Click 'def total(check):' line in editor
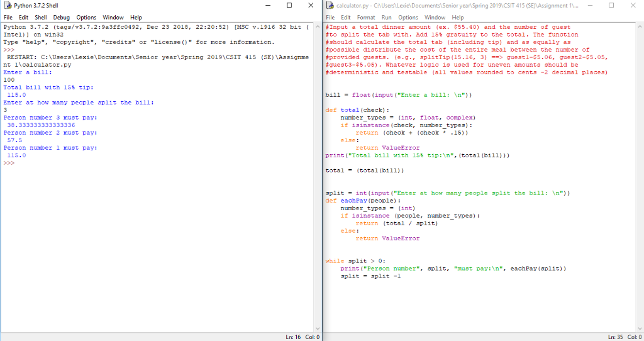 pos(357,110)
